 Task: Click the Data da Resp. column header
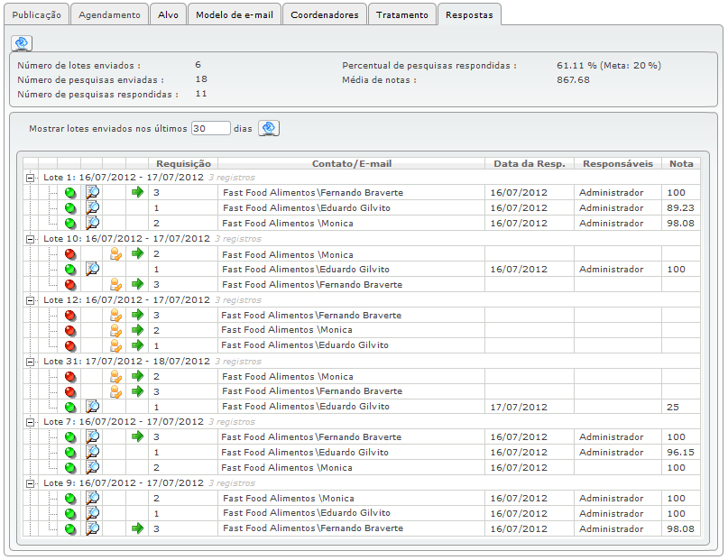[x=530, y=163]
